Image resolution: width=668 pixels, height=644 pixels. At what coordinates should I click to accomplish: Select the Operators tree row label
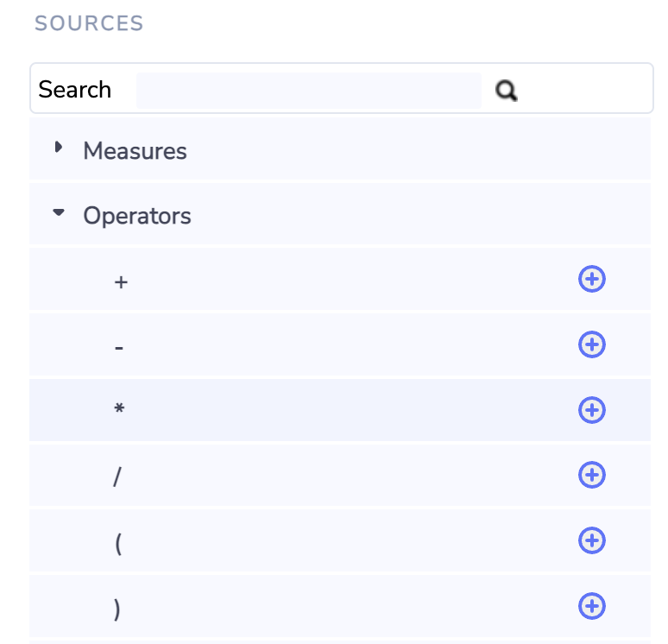[137, 215]
